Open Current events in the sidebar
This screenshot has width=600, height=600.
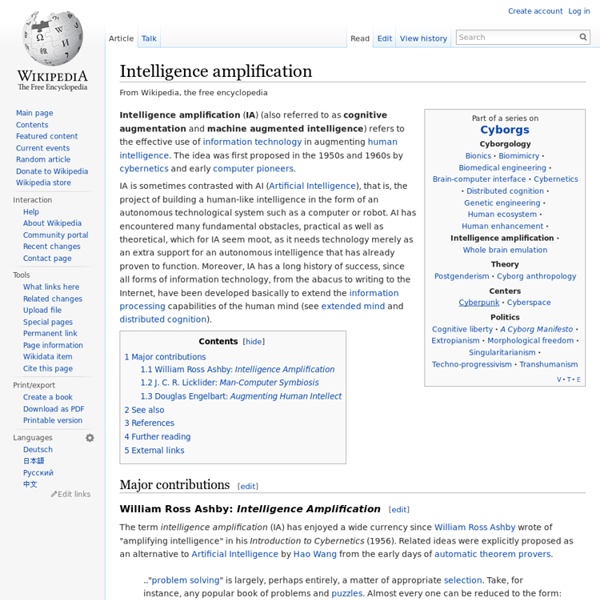click(x=43, y=148)
